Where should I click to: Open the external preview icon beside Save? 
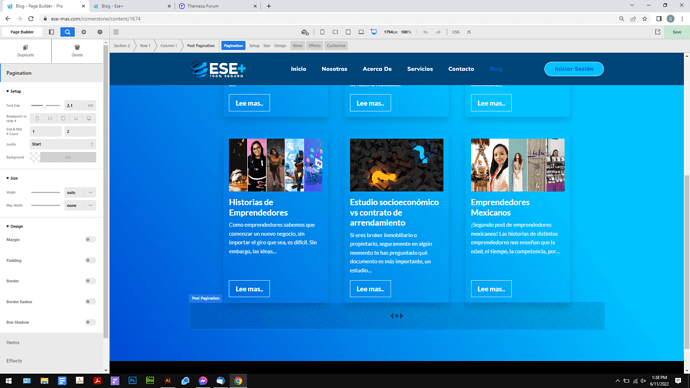pos(657,32)
